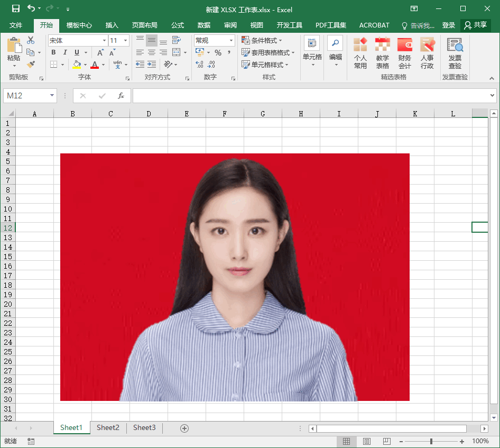Open the font name dropdown 宋体
Image resolution: width=500 pixels, height=448 pixels.
tap(104, 40)
